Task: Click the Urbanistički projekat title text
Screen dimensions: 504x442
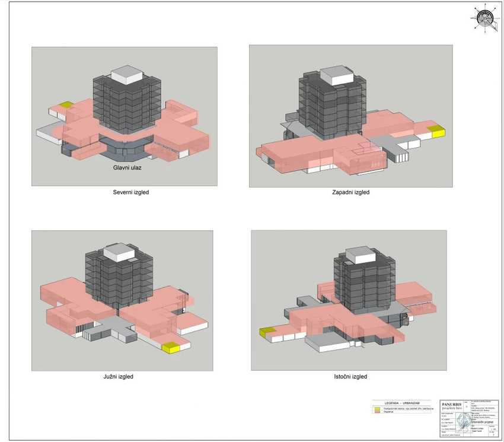Action: point(482,422)
